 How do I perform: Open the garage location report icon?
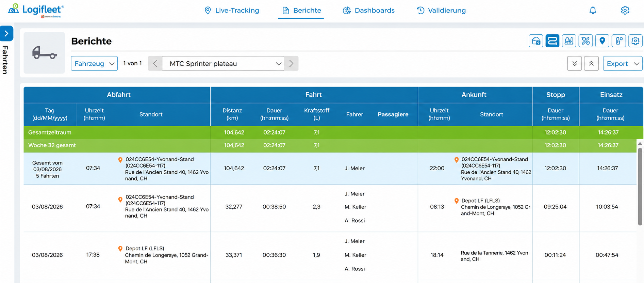536,41
